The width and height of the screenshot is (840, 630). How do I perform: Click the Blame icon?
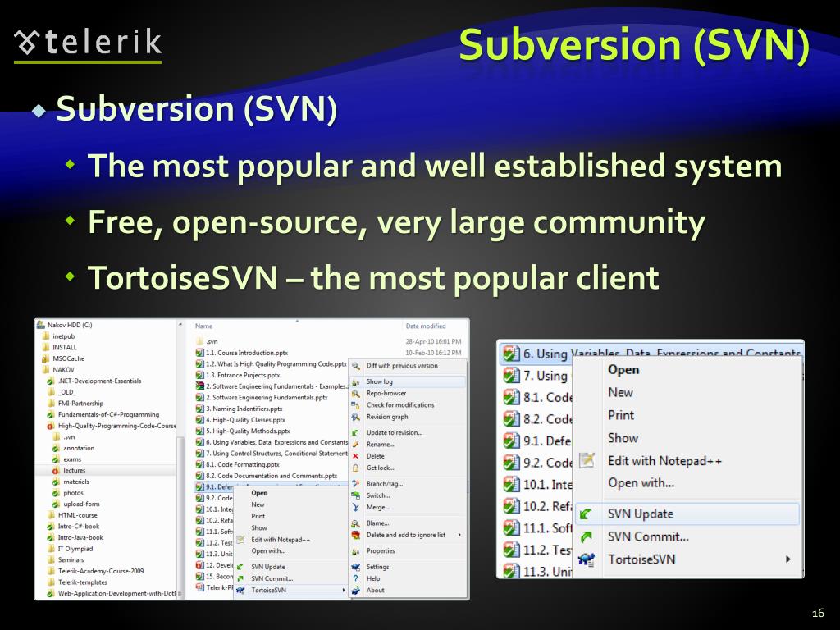(356, 523)
